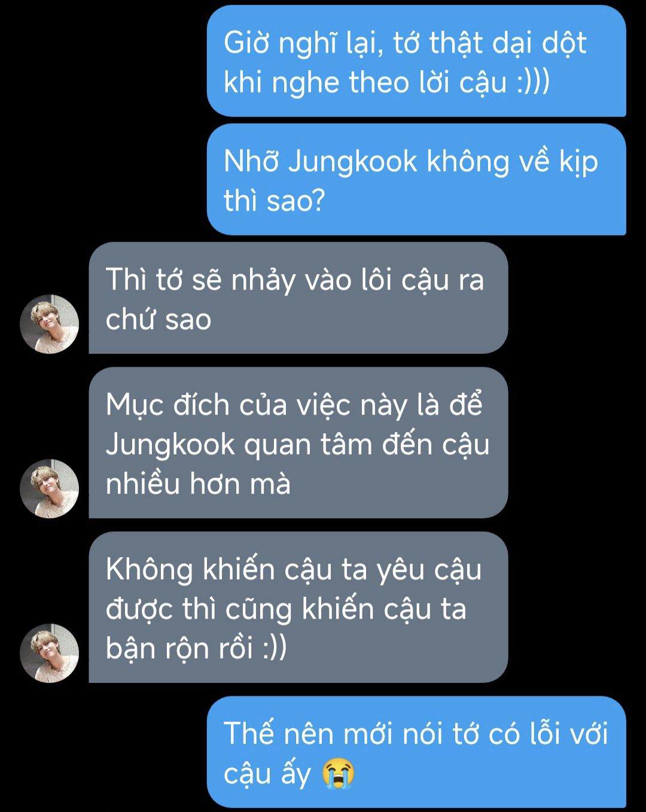Tap the avatar beside 'Mục đích của việc này' message
The height and width of the screenshot is (812, 646).
coord(50,488)
